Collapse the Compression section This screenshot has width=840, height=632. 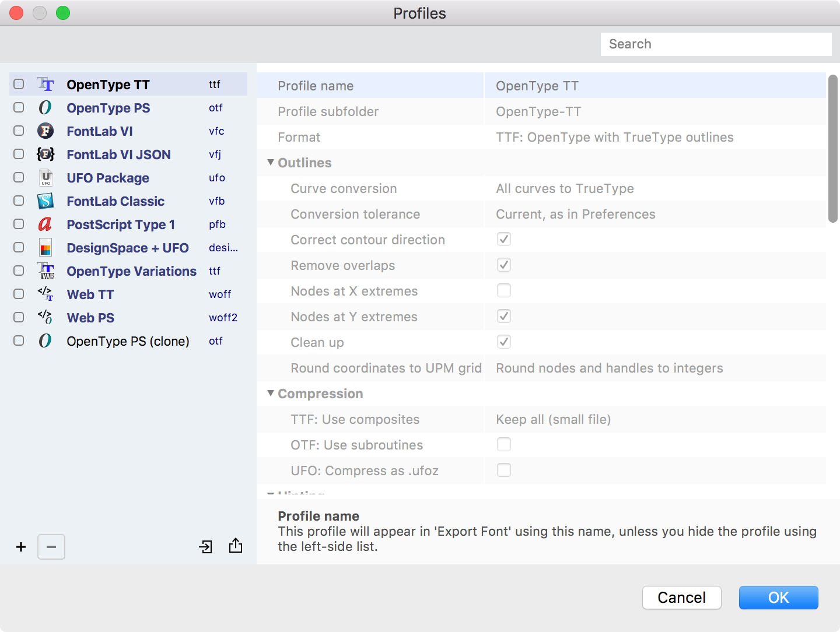tap(271, 394)
